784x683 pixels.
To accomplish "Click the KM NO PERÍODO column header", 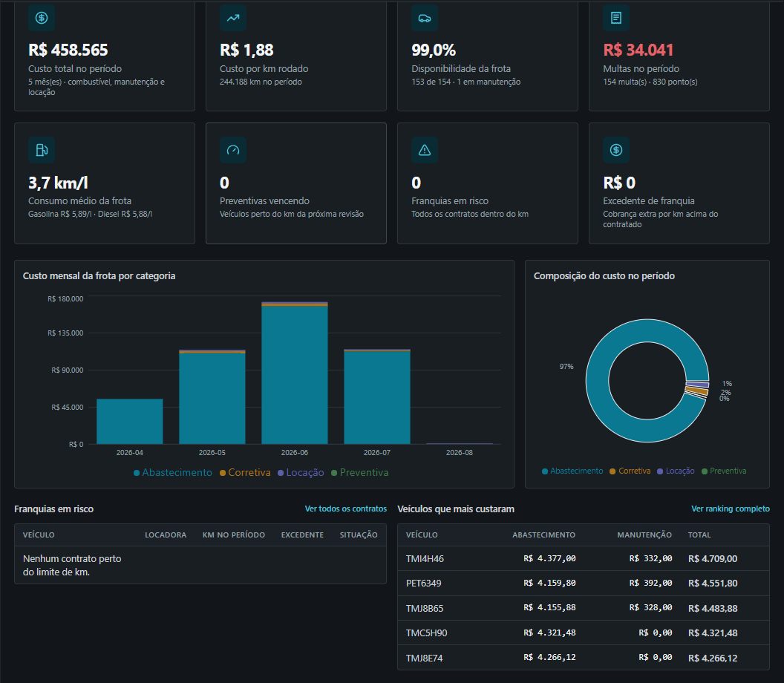I will click(234, 535).
